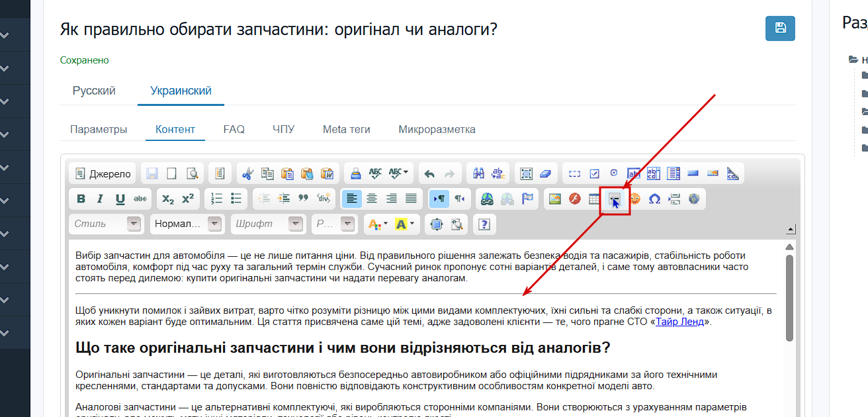Align text right
Viewport: 868px width, 417px height.
click(392, 199)
